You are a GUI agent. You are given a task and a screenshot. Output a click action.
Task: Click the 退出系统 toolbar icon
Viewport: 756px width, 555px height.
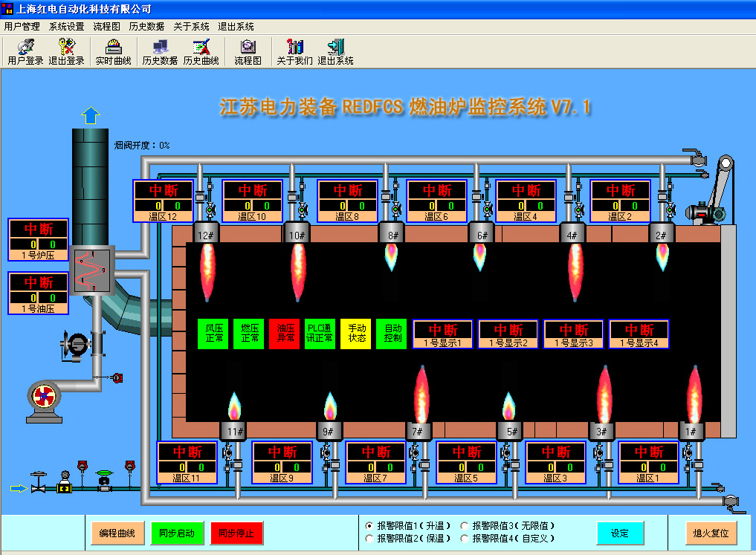point(335,52)
